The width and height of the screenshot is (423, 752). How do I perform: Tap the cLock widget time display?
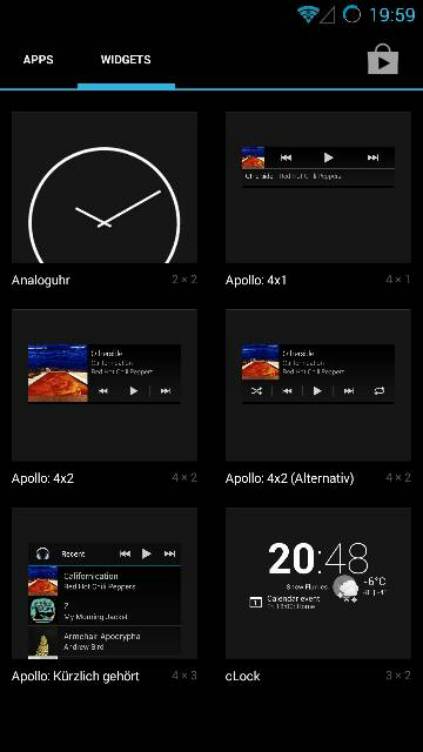(x=318, y=559)
